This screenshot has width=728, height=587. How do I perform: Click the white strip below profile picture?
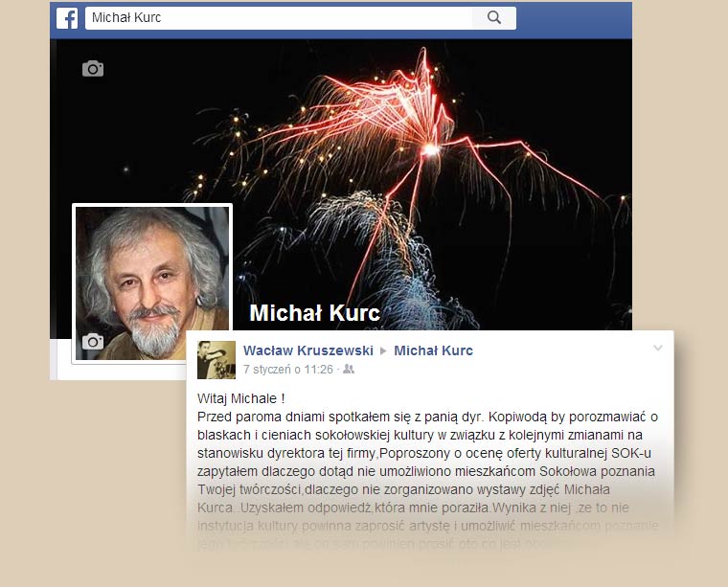[x=119, y=372]
